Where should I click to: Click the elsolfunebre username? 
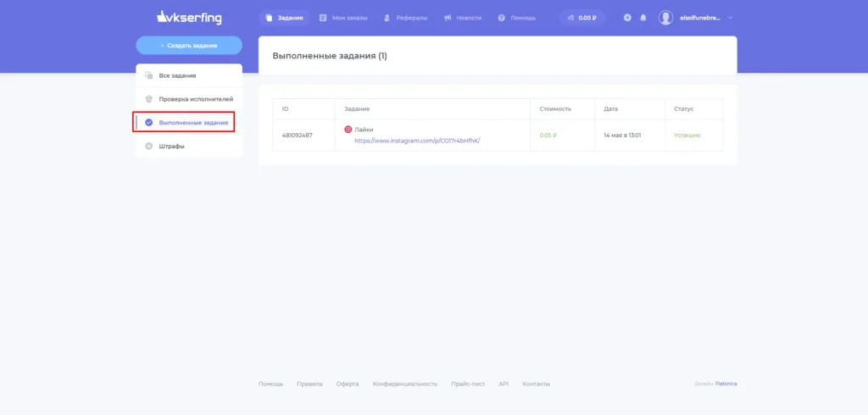(x=700, y=18)
